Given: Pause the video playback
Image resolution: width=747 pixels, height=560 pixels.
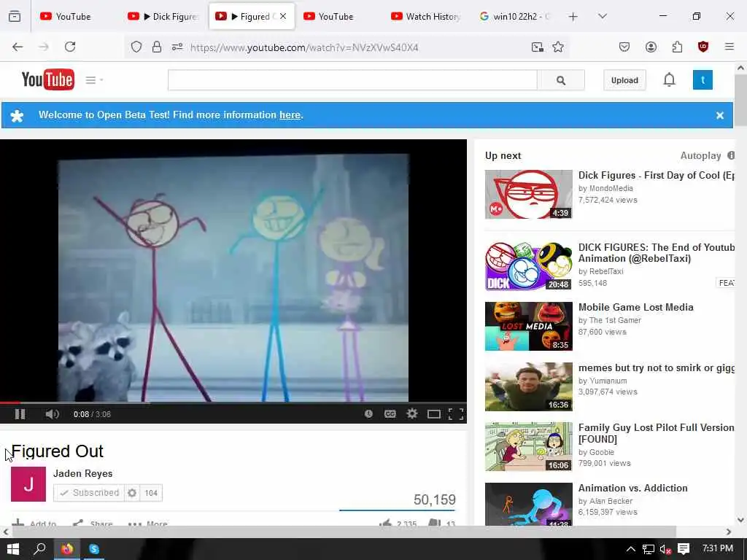Looking at the screenshot, I should tap(20, 414).
